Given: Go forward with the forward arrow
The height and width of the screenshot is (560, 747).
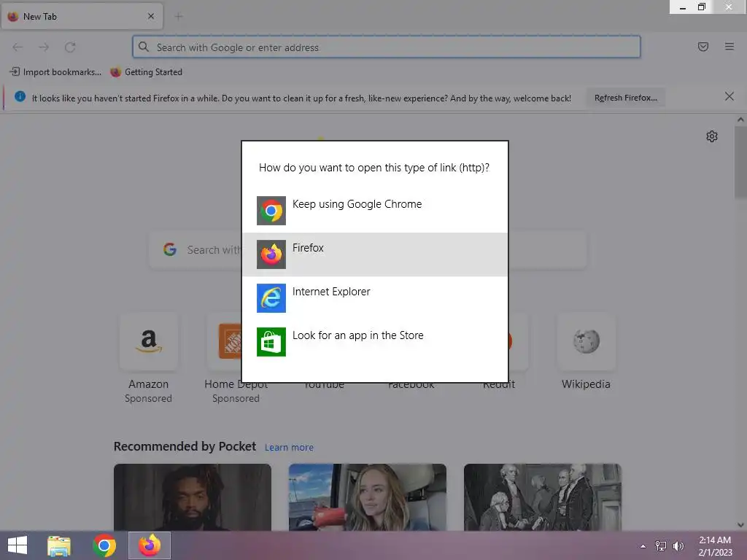Looking at the screenshot, I should (44, 47).
